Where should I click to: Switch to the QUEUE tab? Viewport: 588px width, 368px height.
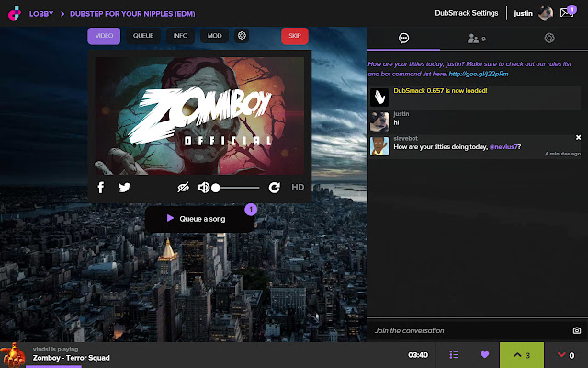pyautogui.click(x=143, y=36)
